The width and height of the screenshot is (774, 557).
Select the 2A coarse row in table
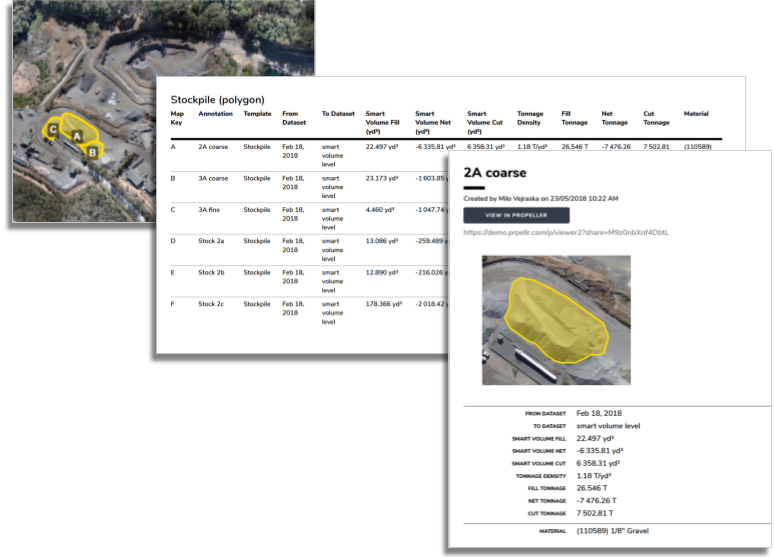(x=214, y=147)
